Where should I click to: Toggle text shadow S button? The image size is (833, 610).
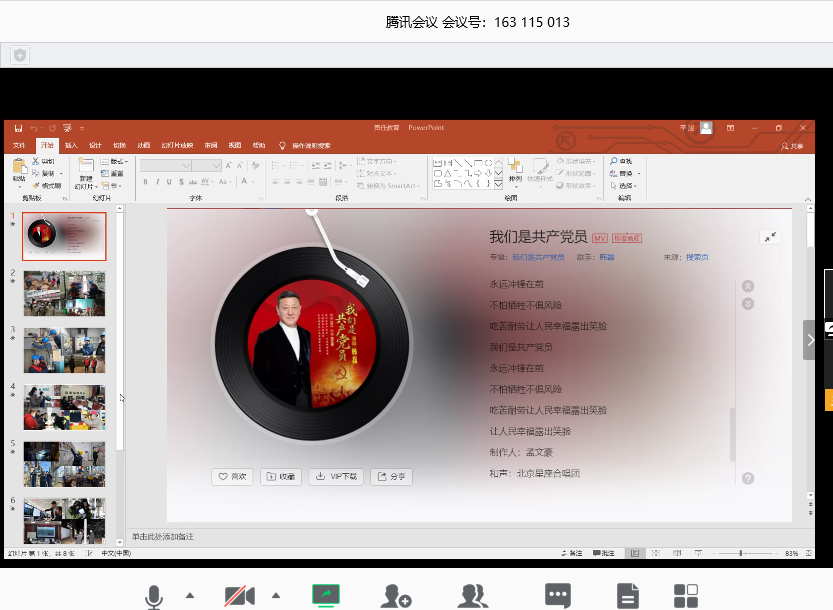click(181, 182)
